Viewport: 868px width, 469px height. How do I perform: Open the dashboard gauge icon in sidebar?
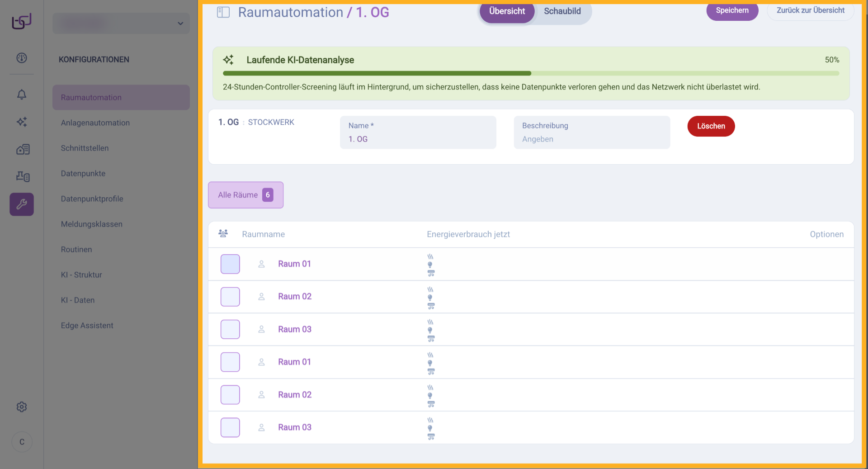click(x=22, y=58)
